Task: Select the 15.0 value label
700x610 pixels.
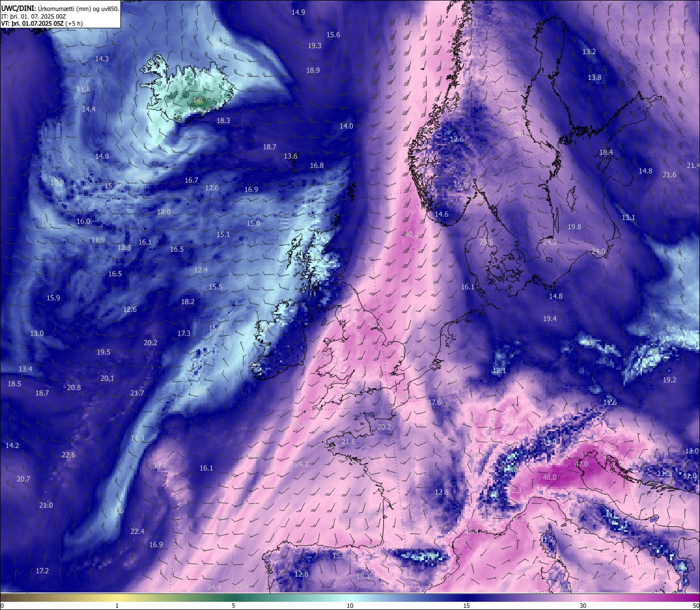Action: 253,223
